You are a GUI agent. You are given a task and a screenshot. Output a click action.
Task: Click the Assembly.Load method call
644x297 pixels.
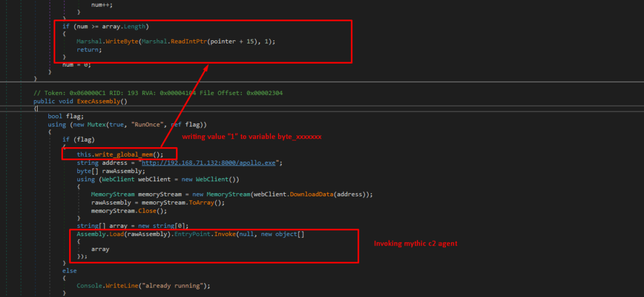(100, 233)
